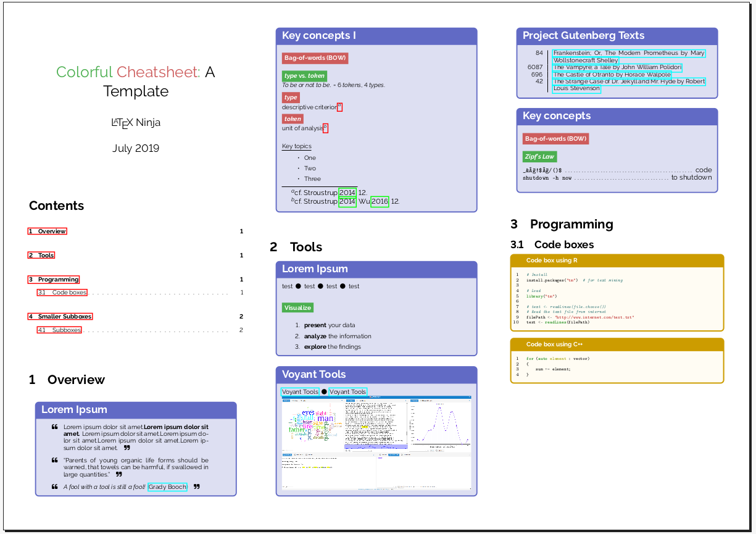Click the 'Colorful Cheatsheet: A Template' title

(x=136, y=81)
